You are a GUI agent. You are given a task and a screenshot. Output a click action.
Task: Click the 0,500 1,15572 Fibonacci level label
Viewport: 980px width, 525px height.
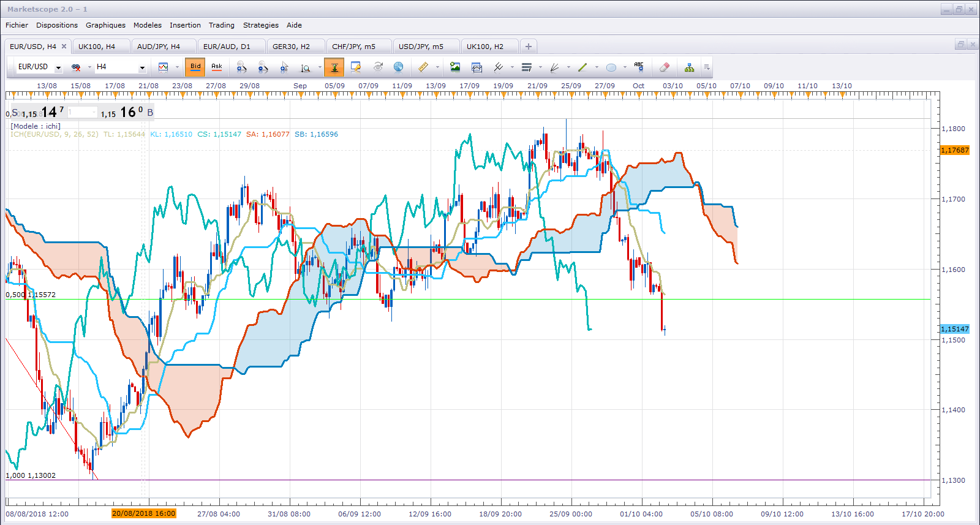click(31, 295)
